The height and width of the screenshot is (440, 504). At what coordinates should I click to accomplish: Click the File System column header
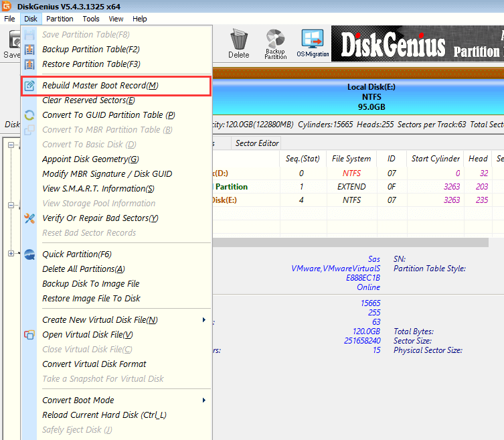(351, 159)
